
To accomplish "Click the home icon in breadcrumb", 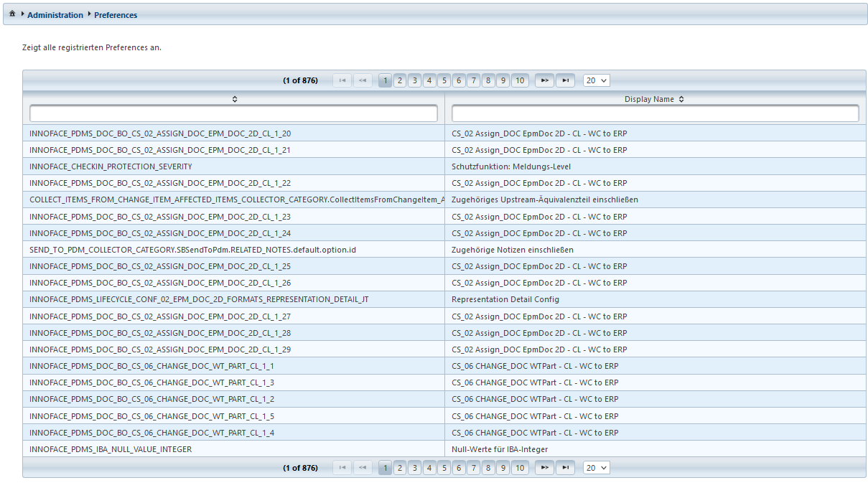I will 12,14.
